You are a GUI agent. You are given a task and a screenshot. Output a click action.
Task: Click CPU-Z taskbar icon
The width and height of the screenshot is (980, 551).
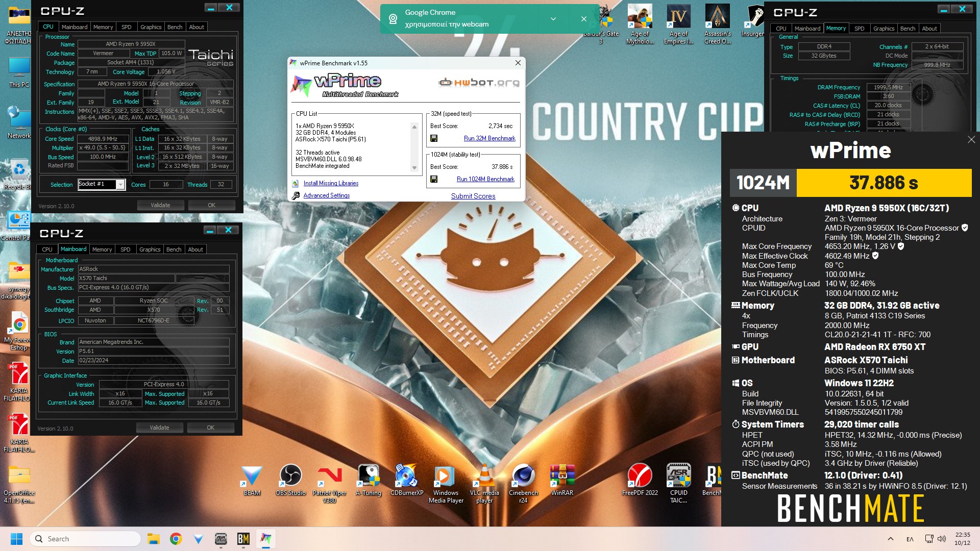(x=221, y=539)
